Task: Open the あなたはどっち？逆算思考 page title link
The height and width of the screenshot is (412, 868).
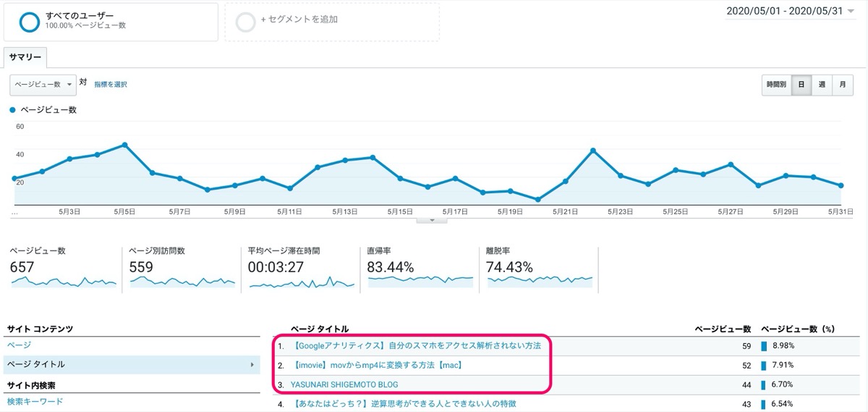Action: pos(404,403)
